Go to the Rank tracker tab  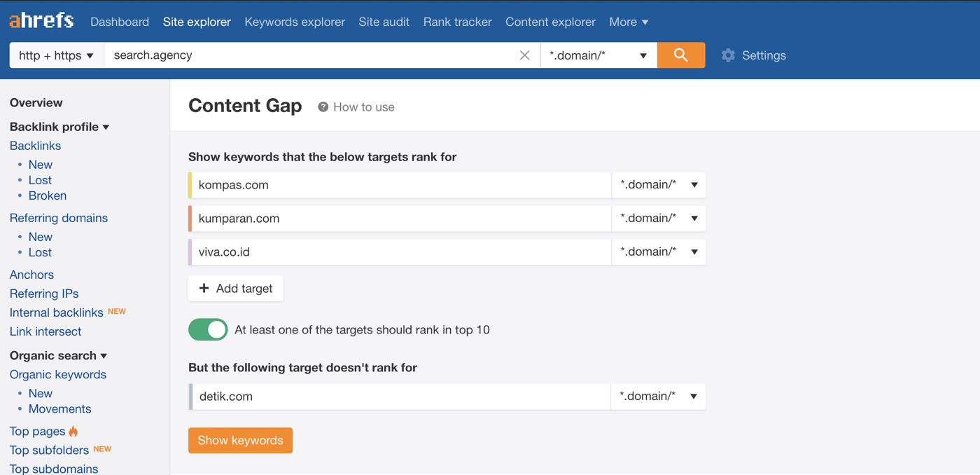click(457, 22)
